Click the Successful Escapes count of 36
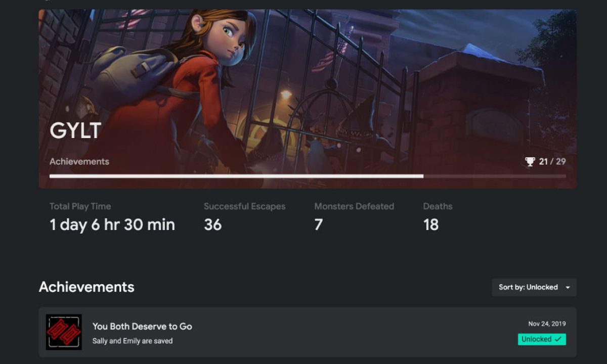This screenshot has width=607, height=364. click(x=213, y=225)
